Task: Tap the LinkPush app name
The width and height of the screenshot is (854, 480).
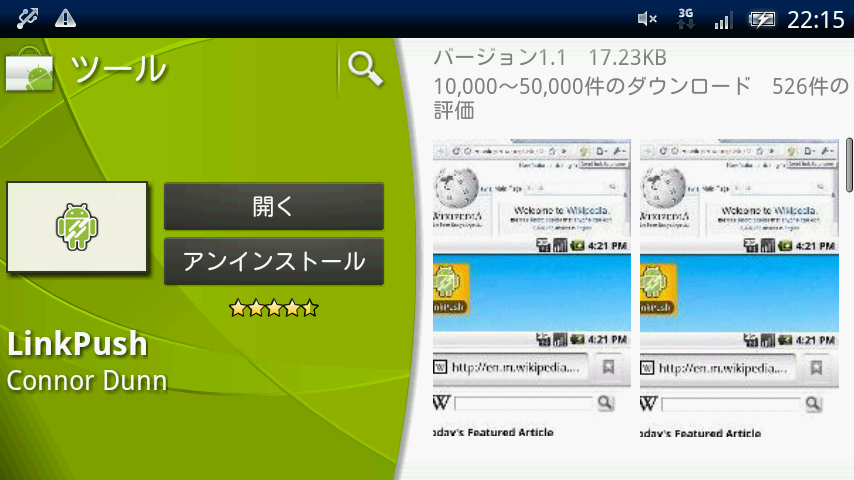Action: [77, 344]
